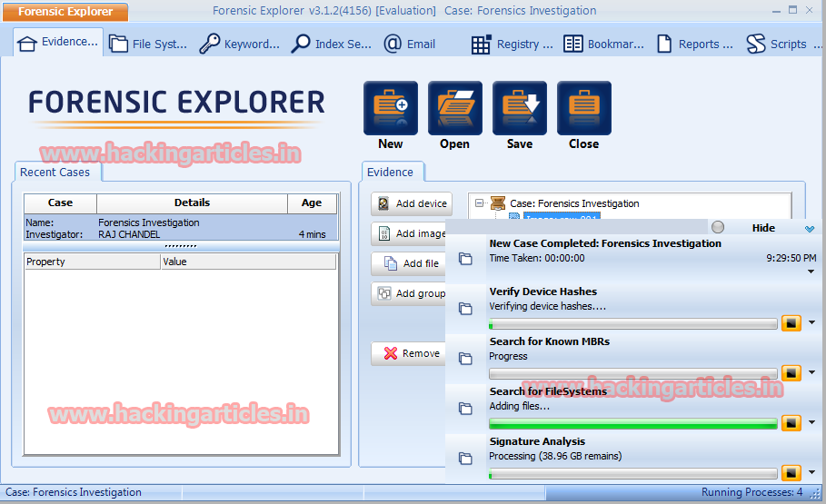Select the Case: Forensics Investigation tree item
The height and width of the screenshot is (504, 826).
[x=574, y=203]
